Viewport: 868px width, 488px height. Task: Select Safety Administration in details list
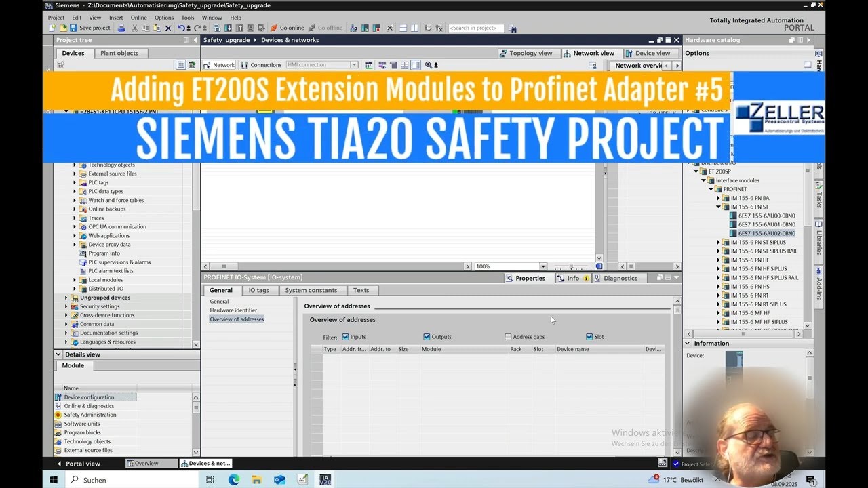click(x=90, y=415)
